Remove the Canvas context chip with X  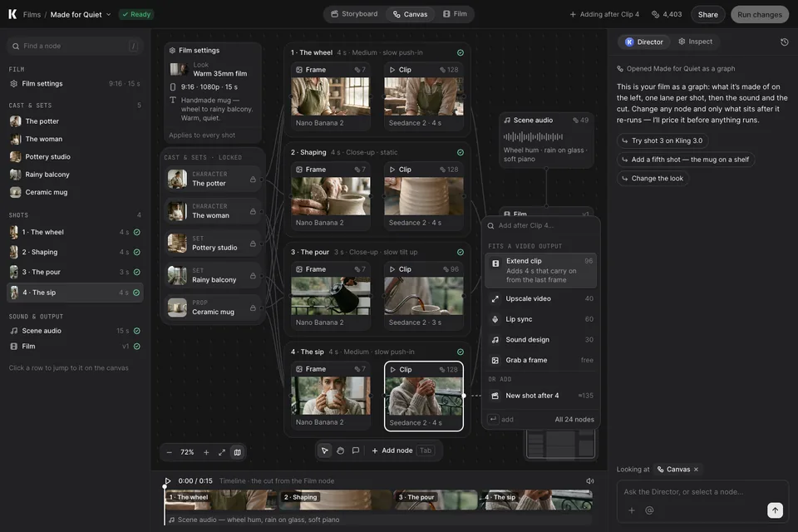[696, 470]
